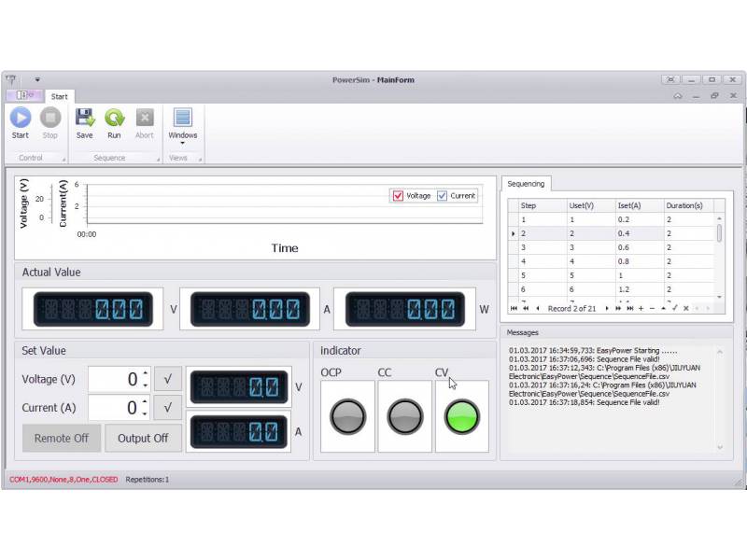Uncheck the Voltage legend checkbox

tap(399, 196)
